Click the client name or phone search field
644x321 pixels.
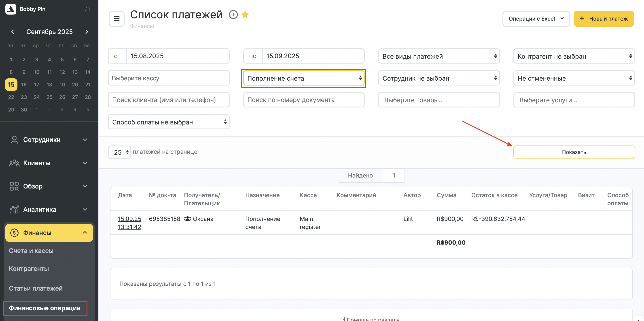point(169,100)
